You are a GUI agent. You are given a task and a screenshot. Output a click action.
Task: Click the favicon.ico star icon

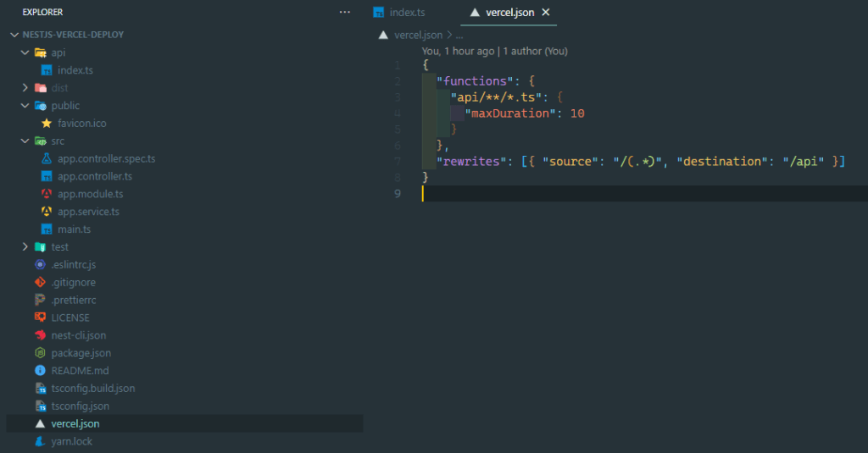point(47,124)
